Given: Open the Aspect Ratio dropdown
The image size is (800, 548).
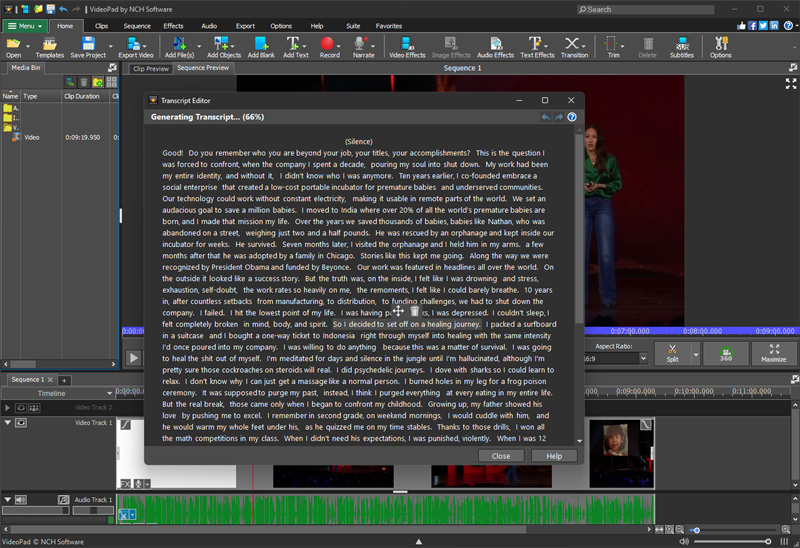Looking at the screenshot, I should click(x=643, y=358).
